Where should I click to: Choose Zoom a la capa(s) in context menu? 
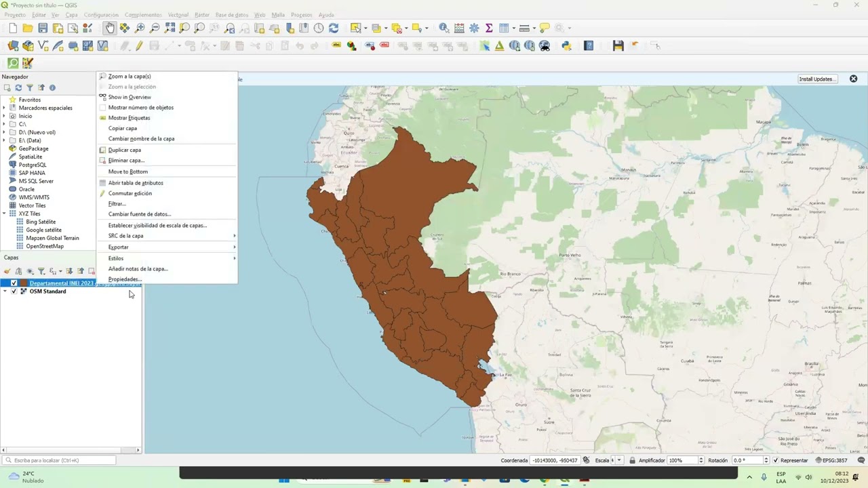pyautogui.click(x=167, y=77)
